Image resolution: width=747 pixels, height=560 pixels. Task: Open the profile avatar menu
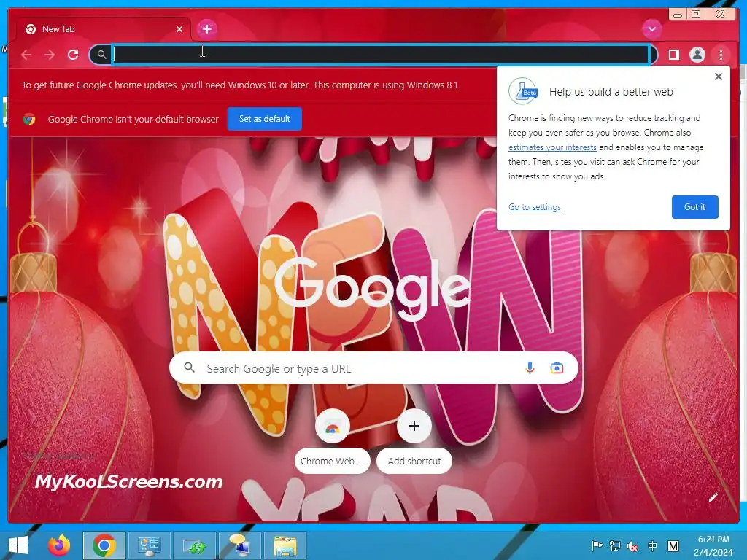(x=697, y=55)
